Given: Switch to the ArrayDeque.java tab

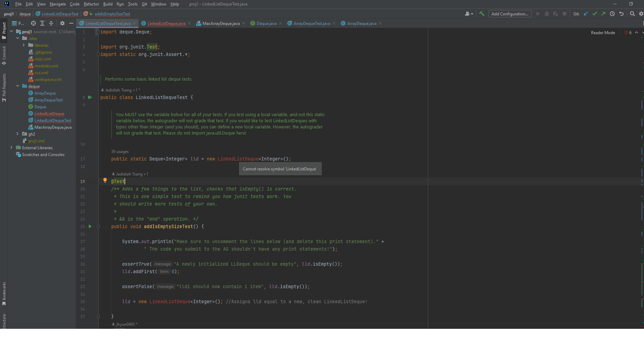Looking at the screenshot, I should point(362,24).
